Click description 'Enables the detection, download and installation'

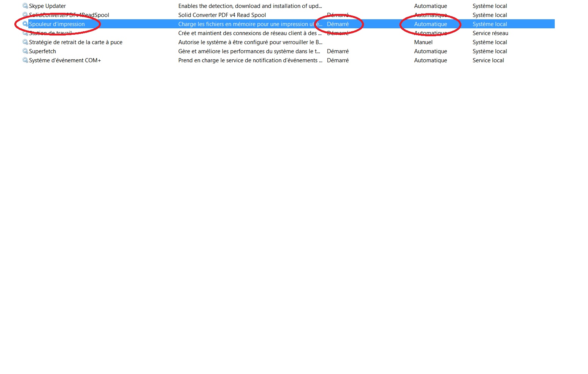(x=250, y=6)
